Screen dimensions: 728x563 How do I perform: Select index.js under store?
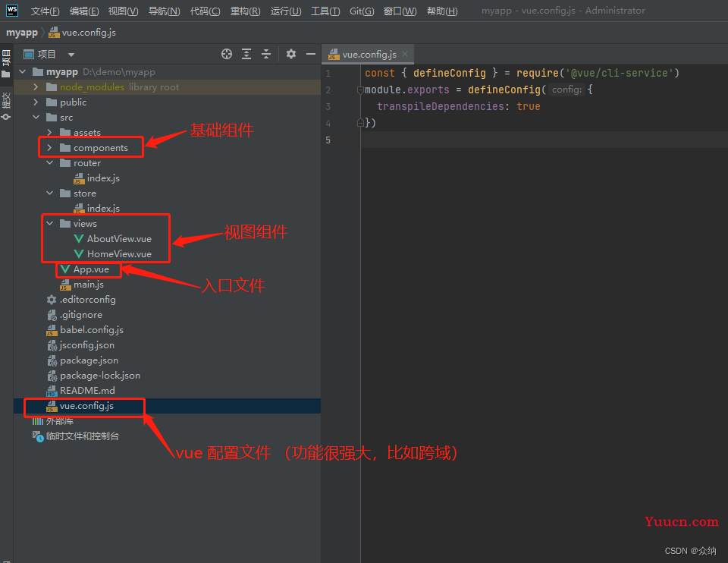103,209
